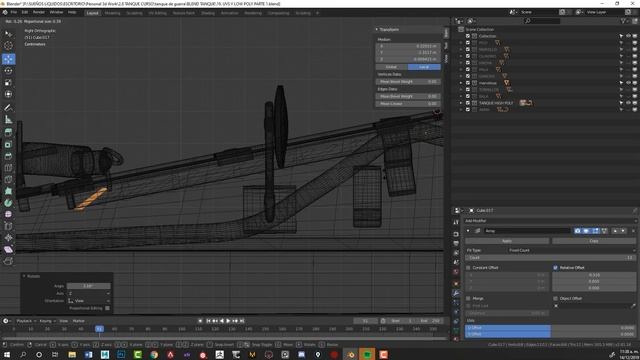
Task: Select the Cursor tool in viewport toolbar
Action: click(8, 46)
